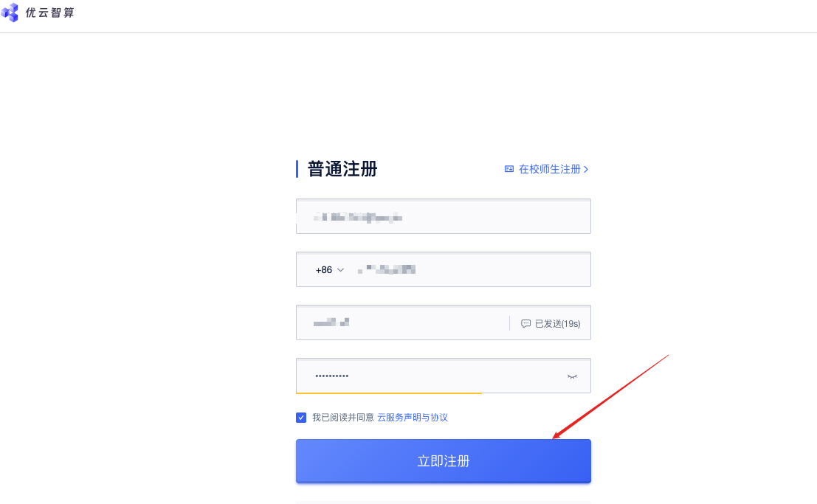
Task: Click the 普通注册 heading
Action: [x=342, y=169]
